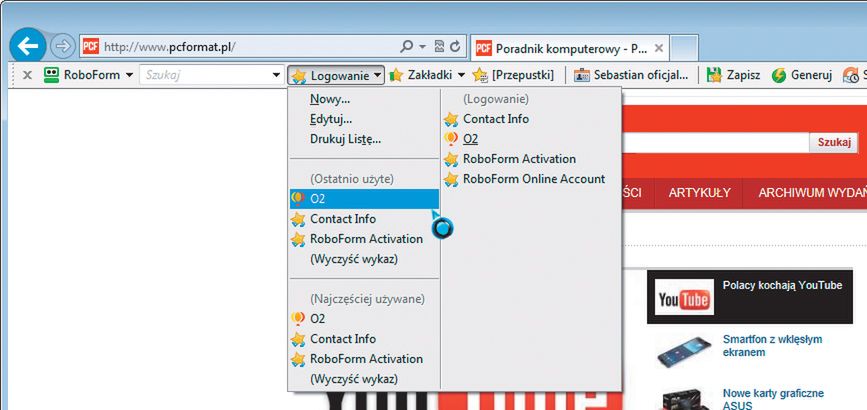The width and height of the screenshot is (867, 410).
Task: Click the cut-off toolbar icon right of Generuj
Action: [854, 75]
